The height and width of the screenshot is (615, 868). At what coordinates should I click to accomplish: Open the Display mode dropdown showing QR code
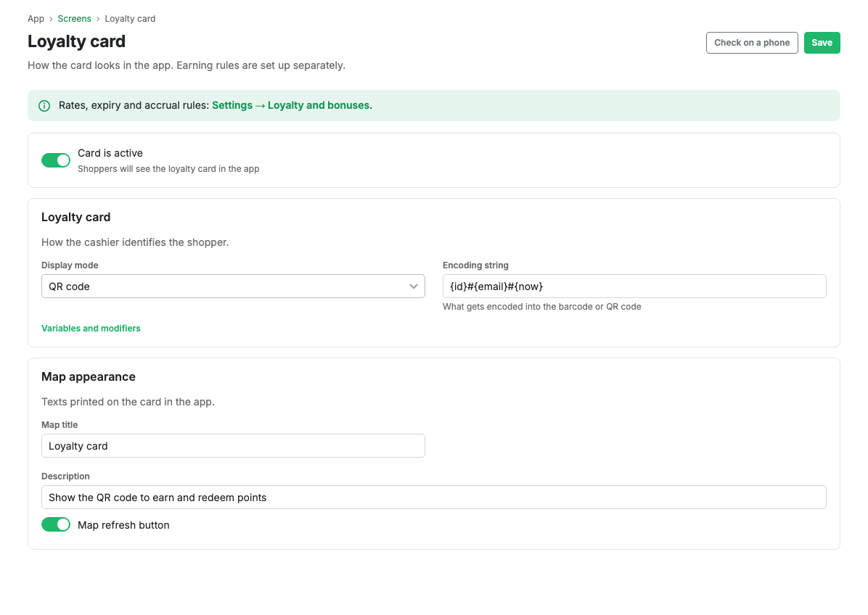(x=233, y=286)
